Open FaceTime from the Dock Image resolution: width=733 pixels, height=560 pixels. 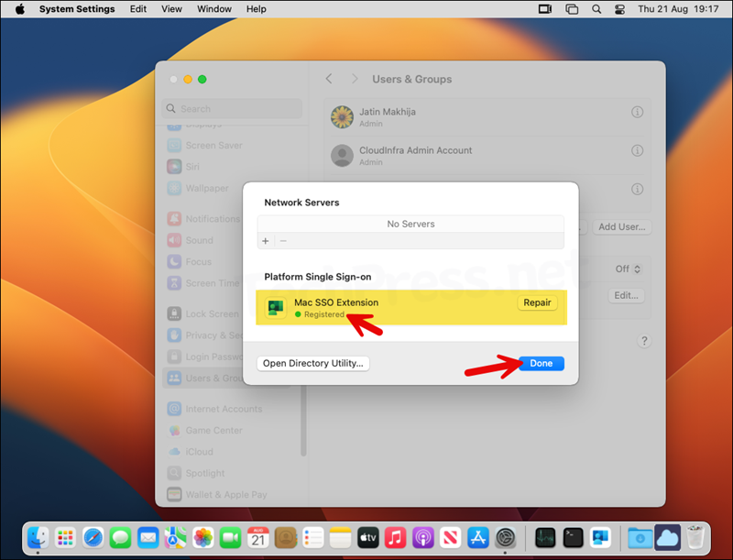tap(231, 538)
